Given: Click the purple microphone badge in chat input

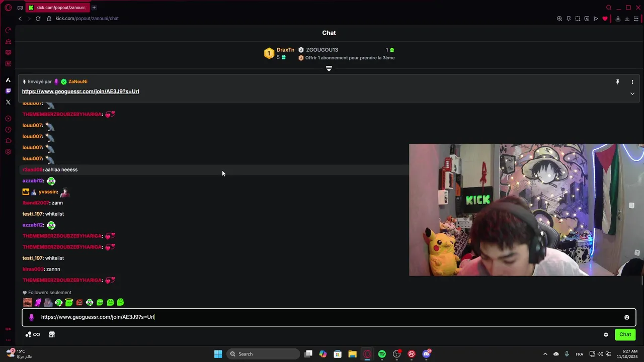Looking at the screenshot, I should click(31, 317).
